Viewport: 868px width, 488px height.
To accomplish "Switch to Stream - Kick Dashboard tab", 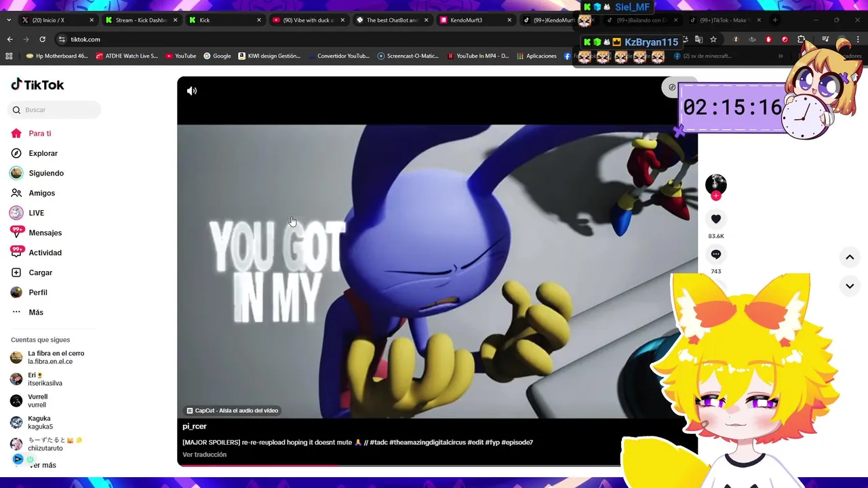I will [141, 20].
